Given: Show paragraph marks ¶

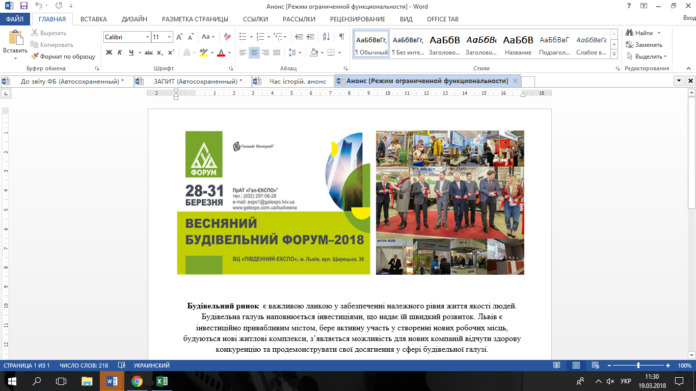Looking at the screenshot, I should (x=341, y=37).
